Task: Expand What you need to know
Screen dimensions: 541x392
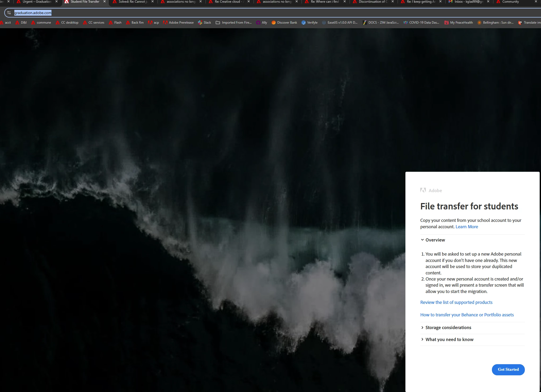Action: (x=449, y=339)
